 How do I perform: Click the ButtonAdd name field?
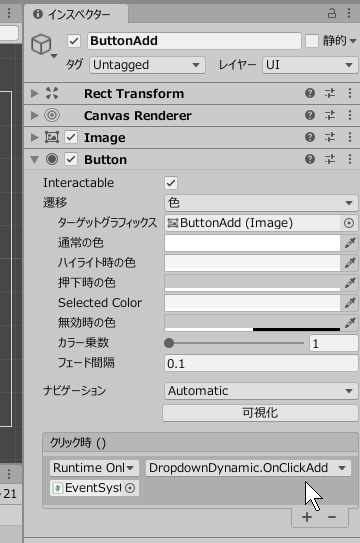click(x=194, y=41)
